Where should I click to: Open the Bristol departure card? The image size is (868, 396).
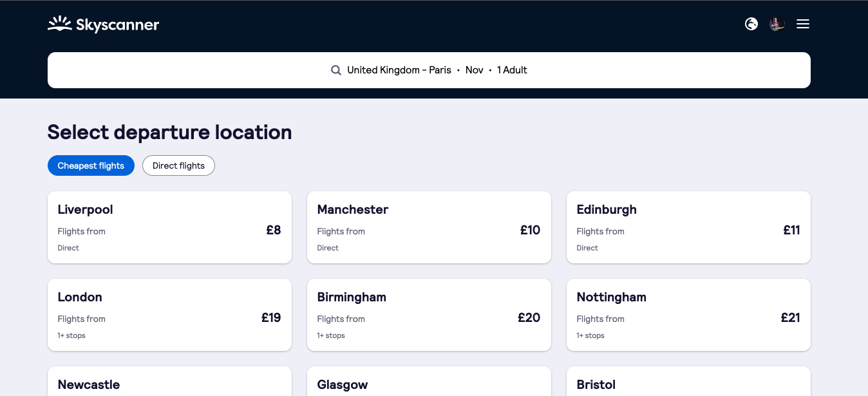[x=688, y=381]
